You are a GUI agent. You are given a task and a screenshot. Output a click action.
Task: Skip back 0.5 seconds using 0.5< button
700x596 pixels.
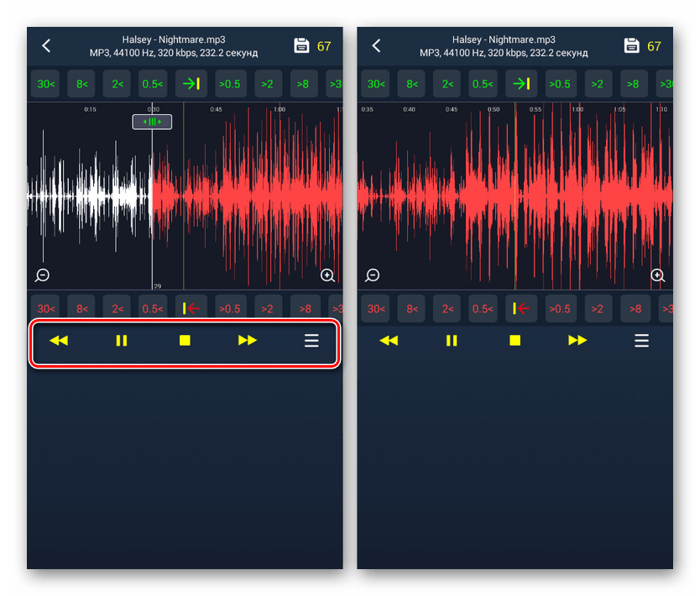(152, 84)
